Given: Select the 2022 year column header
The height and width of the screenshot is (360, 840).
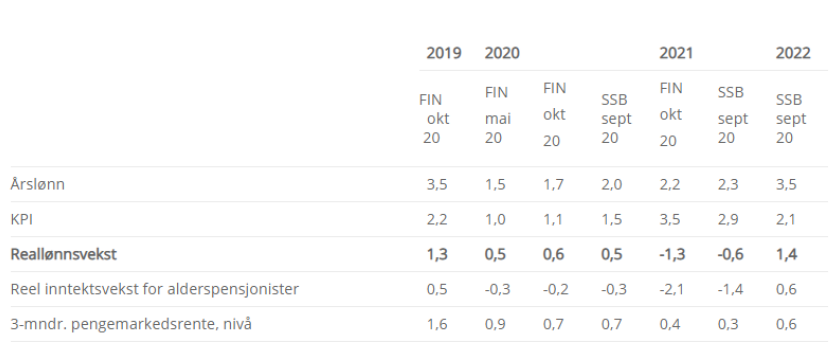Looking at the screenshot, I should point(793,53).
